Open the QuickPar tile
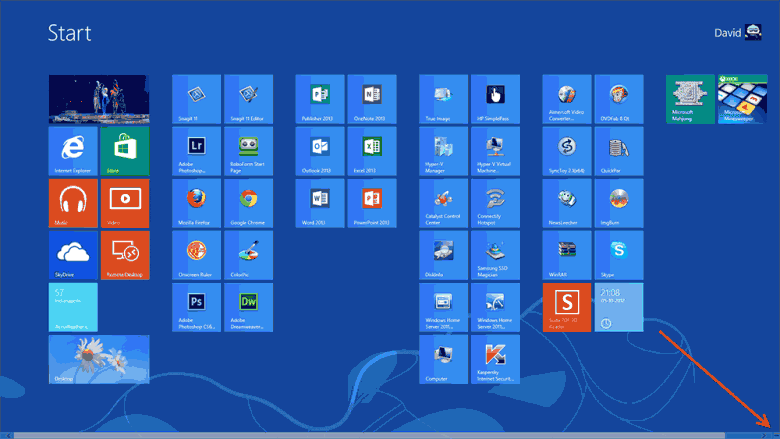The image size is (780, 439). [619, 151]
